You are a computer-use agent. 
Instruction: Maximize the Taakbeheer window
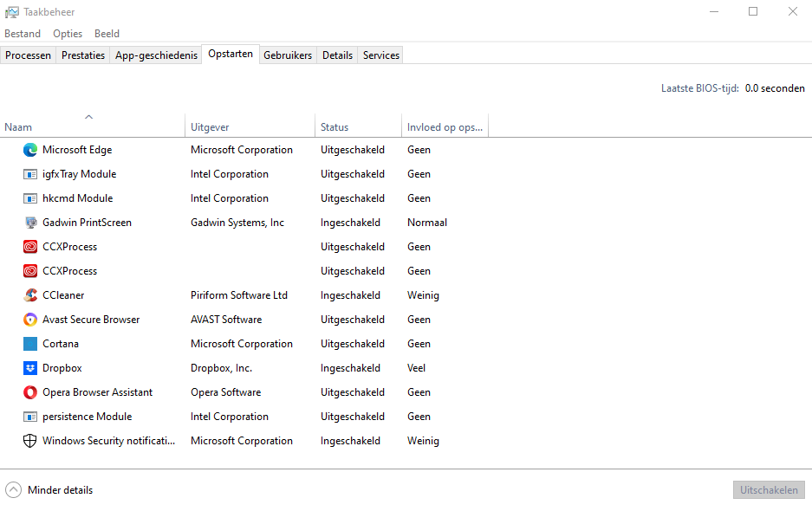(x=753, y=11)
